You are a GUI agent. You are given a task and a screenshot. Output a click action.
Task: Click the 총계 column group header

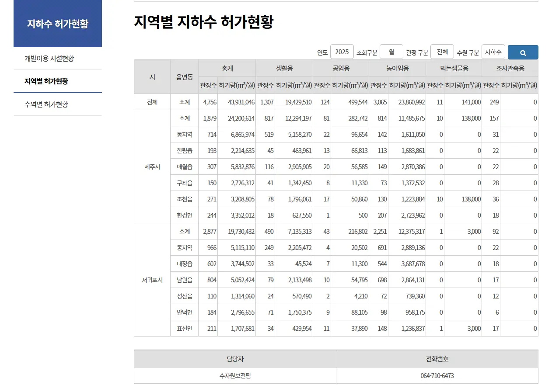227,68
